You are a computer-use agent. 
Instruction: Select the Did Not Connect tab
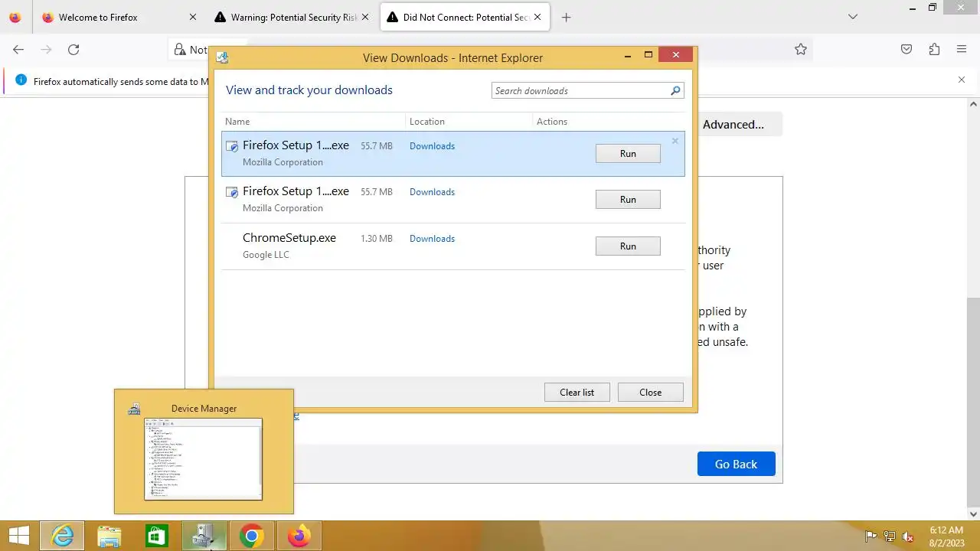point(465,17)
